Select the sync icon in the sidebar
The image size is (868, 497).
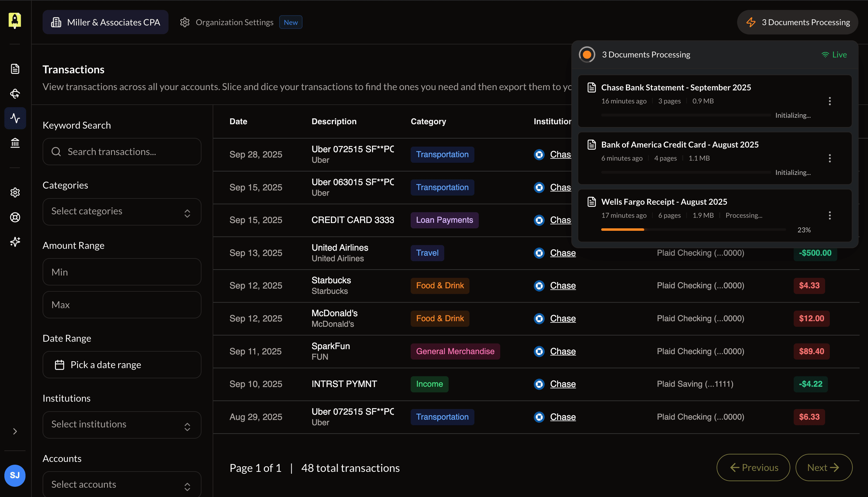click(x=15, y=93)
